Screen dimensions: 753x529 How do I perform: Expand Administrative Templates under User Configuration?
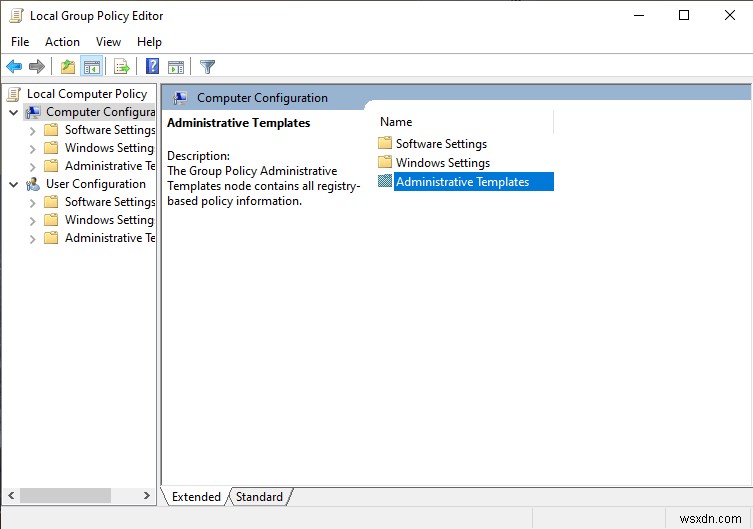point(32,239)
